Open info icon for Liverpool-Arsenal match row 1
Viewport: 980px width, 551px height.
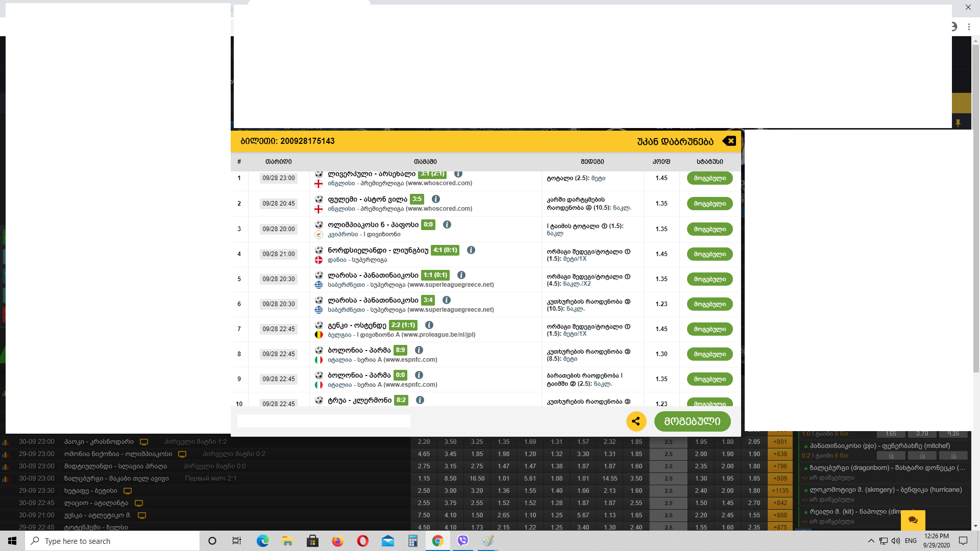(458, 174)
